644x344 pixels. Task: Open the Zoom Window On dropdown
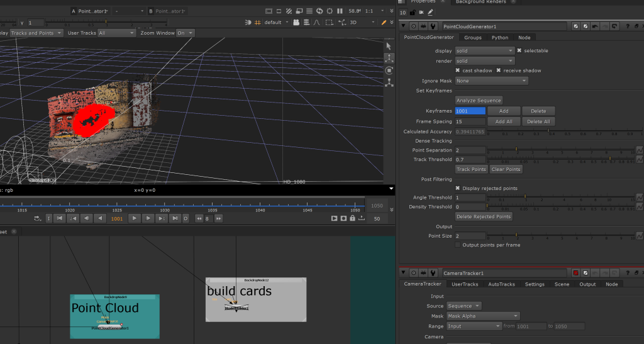[x=185, y=33]
